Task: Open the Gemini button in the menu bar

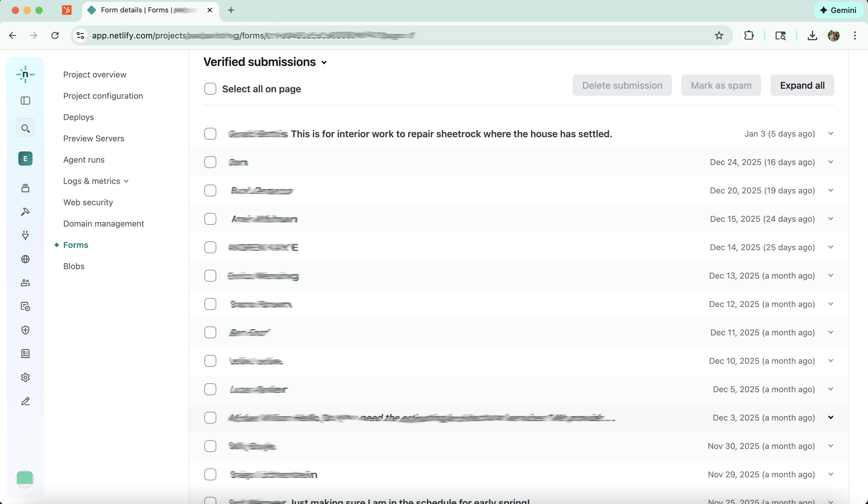Action: (838, 10)
